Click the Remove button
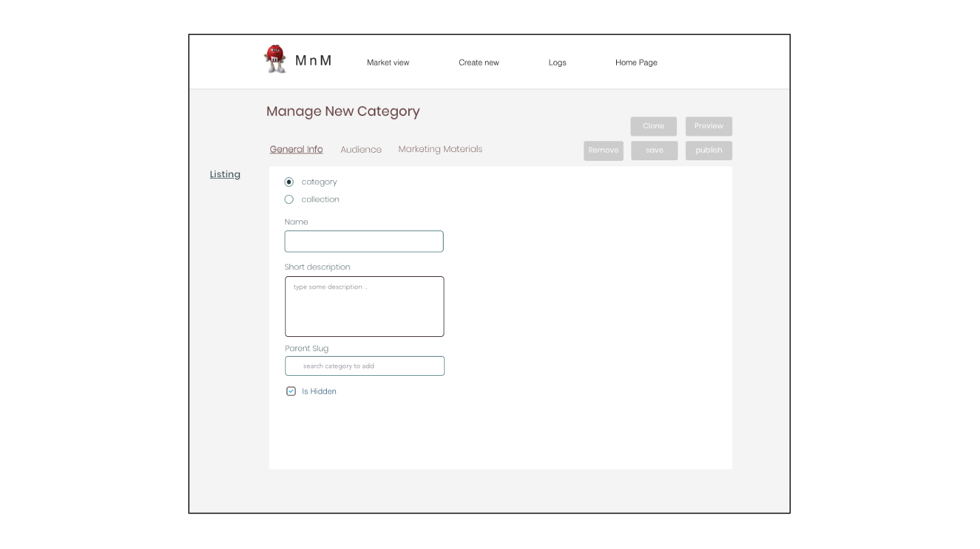 [x=603, y=151]
